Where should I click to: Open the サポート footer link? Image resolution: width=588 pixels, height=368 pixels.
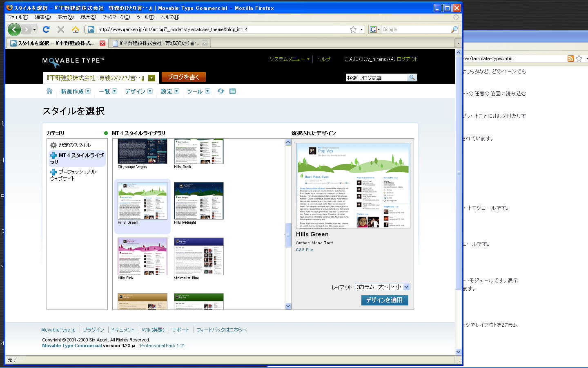click(180, 330)
